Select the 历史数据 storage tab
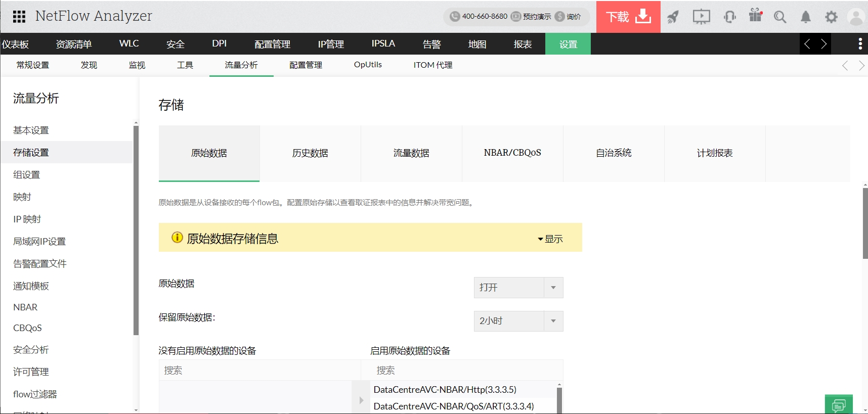Screen dimensions: 868x414 310,153
